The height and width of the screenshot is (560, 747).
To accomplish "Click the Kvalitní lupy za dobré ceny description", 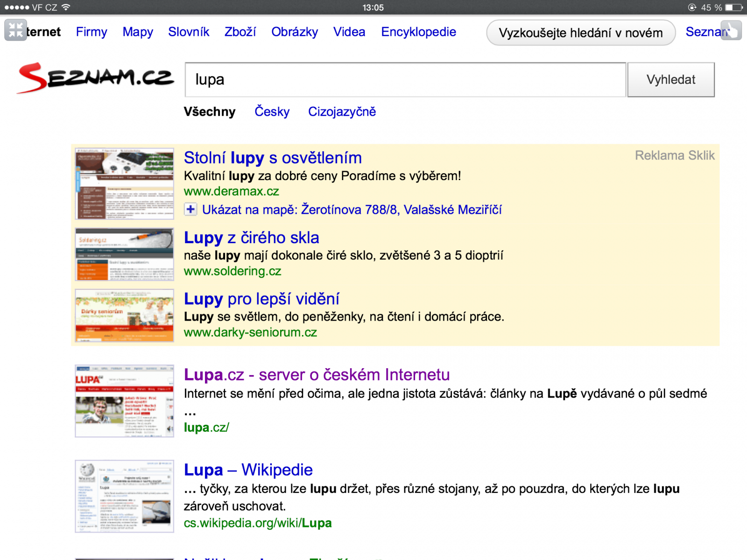I will point(322,176).
